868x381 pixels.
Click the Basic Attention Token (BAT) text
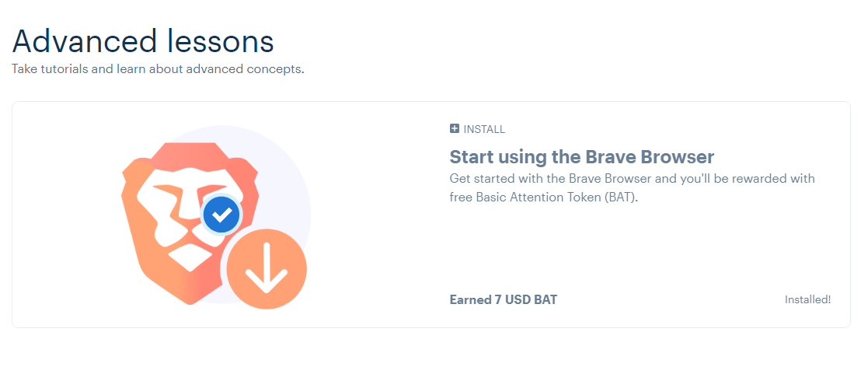[557, 197]
